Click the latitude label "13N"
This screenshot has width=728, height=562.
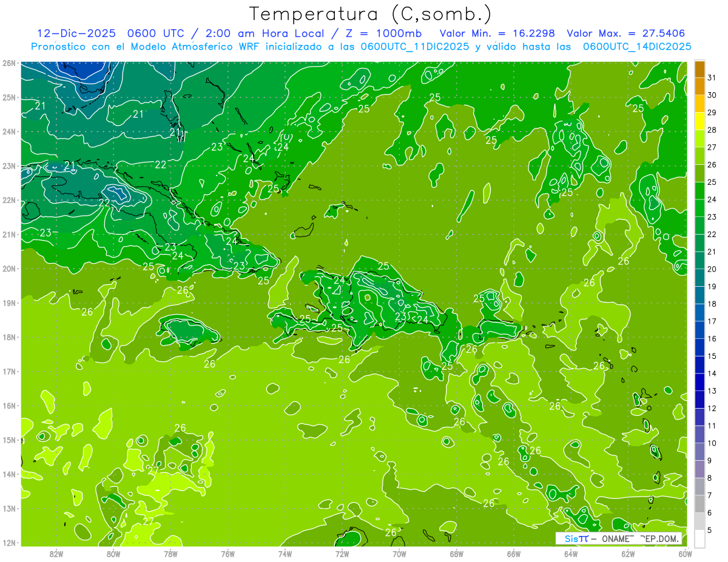(x=9, y=509)
